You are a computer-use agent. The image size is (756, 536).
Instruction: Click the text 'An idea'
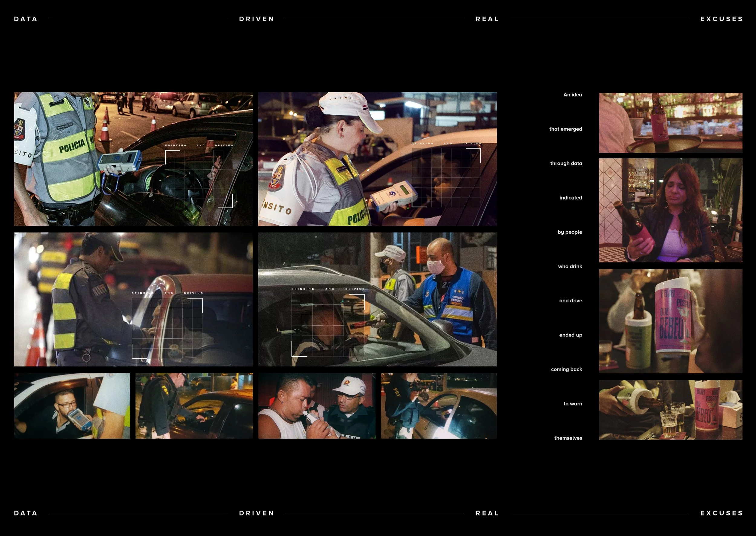(572, 95)
